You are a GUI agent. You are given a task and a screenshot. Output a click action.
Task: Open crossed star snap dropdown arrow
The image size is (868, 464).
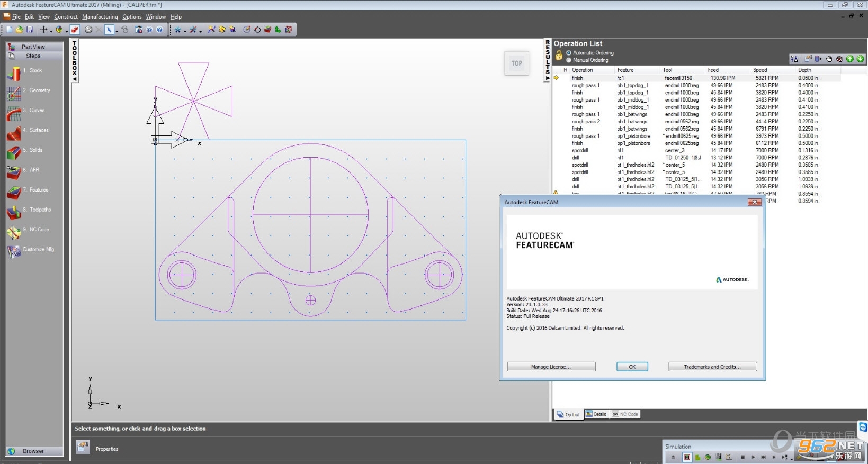(200, 31)
